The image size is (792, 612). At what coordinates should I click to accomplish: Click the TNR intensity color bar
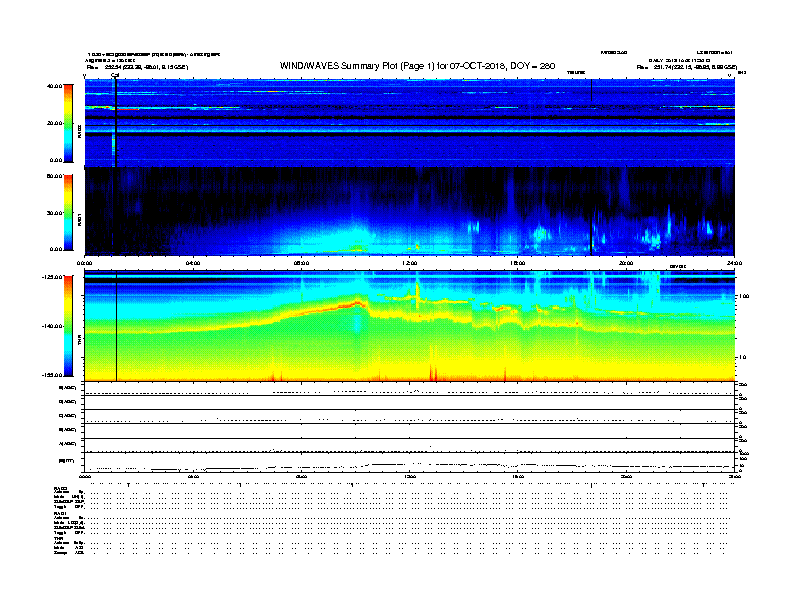pos(68,326)
